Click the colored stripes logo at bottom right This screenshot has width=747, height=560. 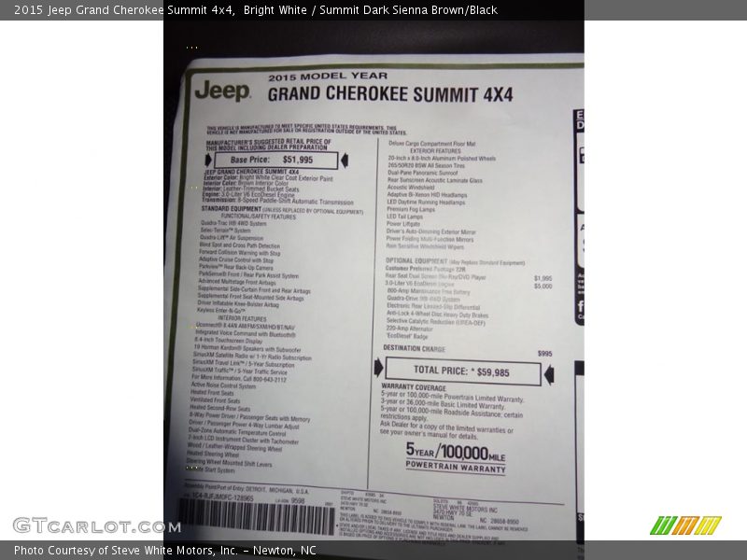click(x=685, y=525)
